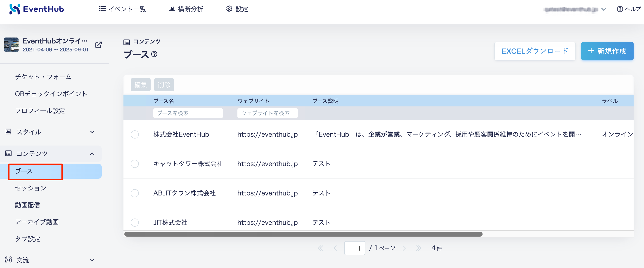Open ヘルプ help icon in header

tap(620, 9)
